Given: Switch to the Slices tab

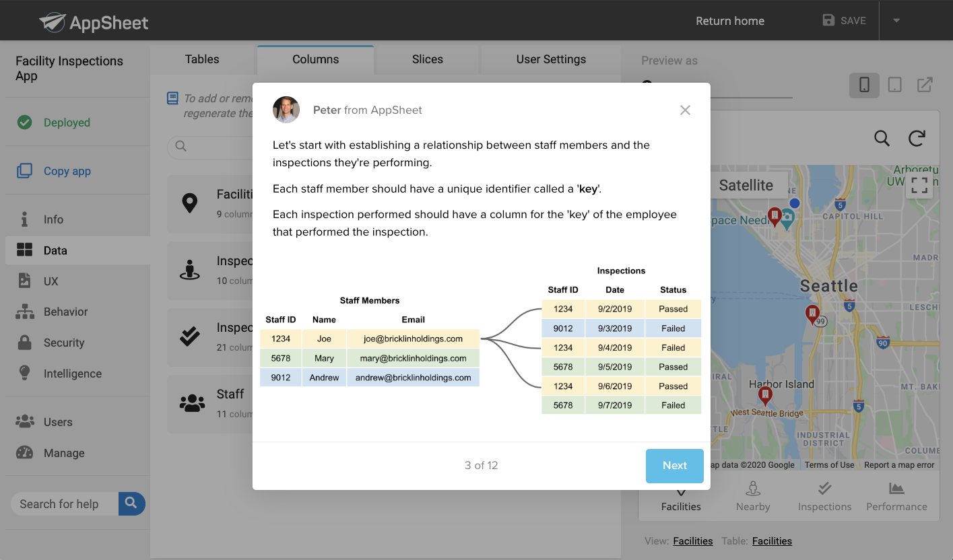Looking at the screenshot, I should point(427,59).
